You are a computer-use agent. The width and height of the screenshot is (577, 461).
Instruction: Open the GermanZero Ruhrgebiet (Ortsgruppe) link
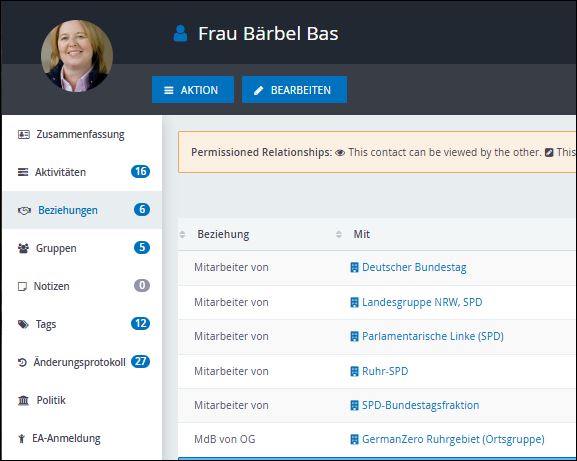click(453, 439)
